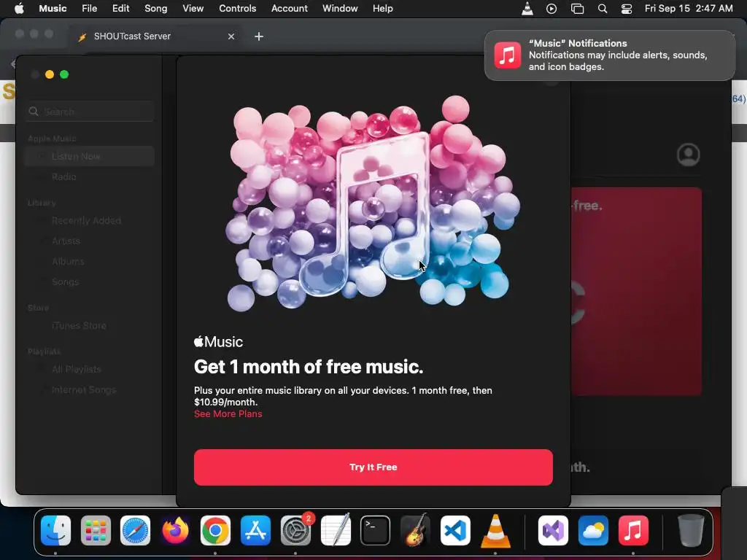This screenshot has width=747, height=560.
Task: Click the account profile icon in Music
Action: click(x=688, y=155)
